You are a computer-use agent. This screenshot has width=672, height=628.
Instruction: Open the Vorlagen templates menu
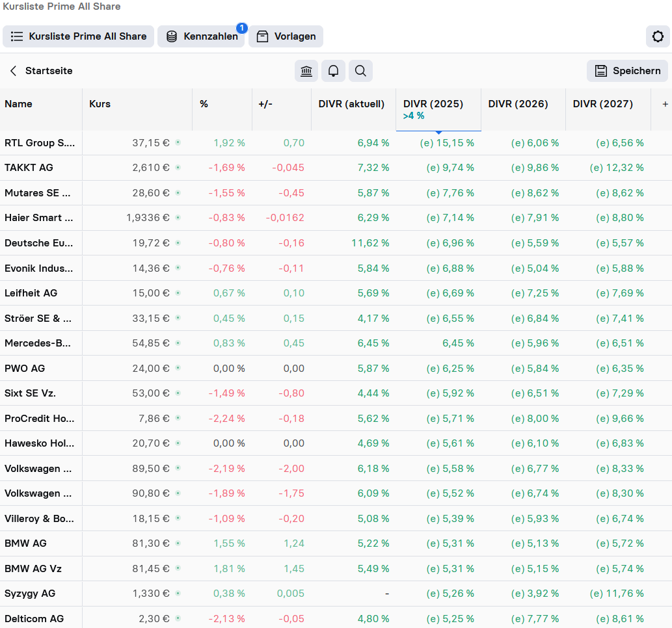point(286,36)
